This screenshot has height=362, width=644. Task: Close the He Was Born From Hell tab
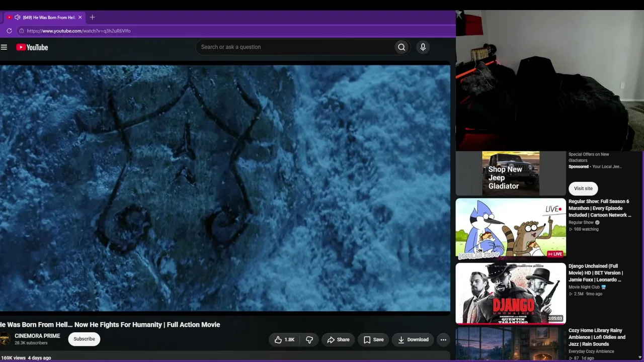(80, 17)
